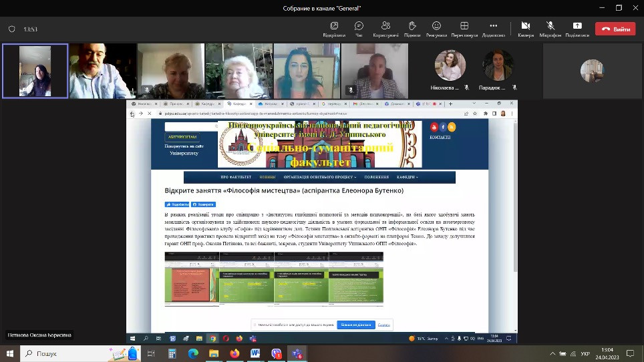The width and height of the screenshot is (644, 362).
Task: Open Facebook icon on the shared faculty page
Action: point(443,127)
